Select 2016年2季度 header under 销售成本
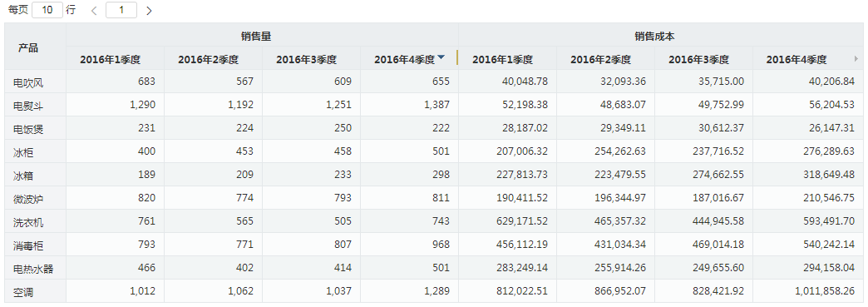This screenshot has height=307, width=868. click(x=600, y=60)
